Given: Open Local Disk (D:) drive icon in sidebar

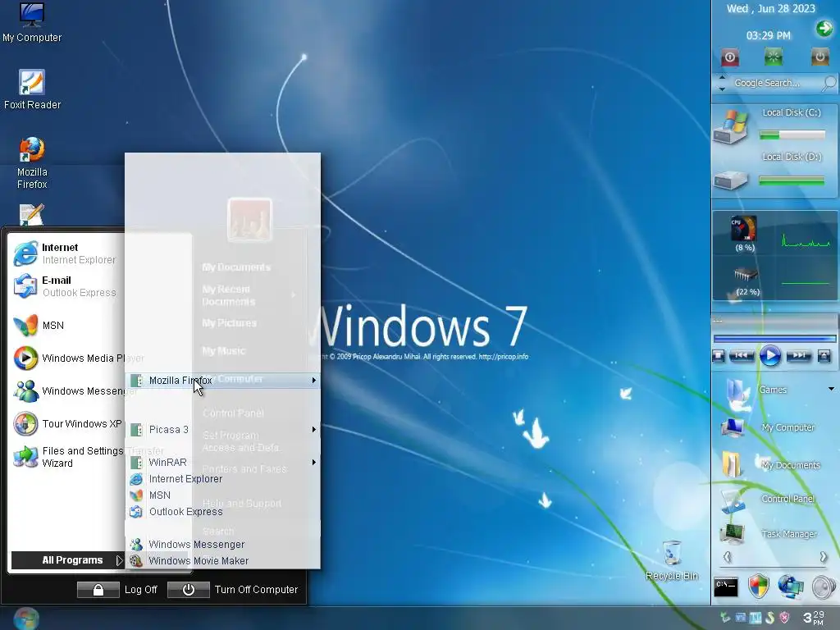Looking at the screenshot, I should click(x=730, y=180).
